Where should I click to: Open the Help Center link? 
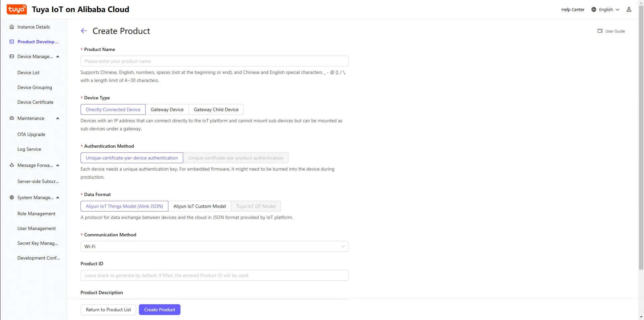(573, 9)
